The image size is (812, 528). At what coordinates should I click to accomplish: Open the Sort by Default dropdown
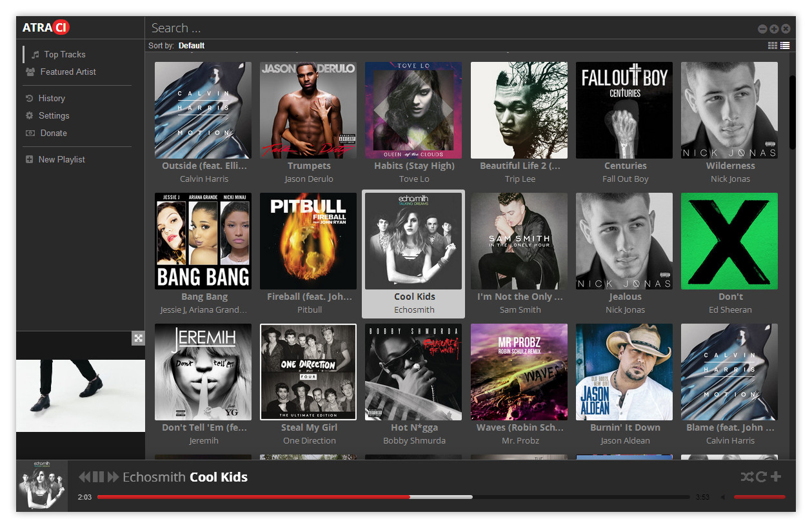(x=192, y=46)
